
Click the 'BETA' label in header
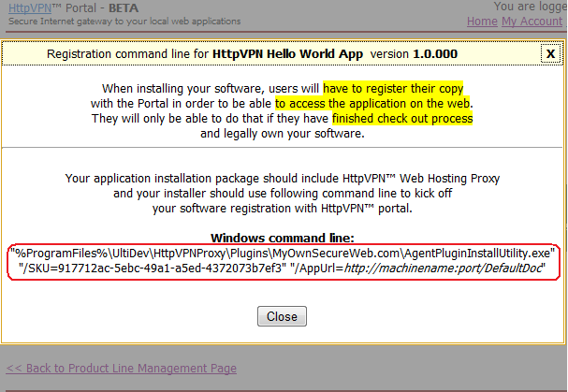click(x=124, y=7)
